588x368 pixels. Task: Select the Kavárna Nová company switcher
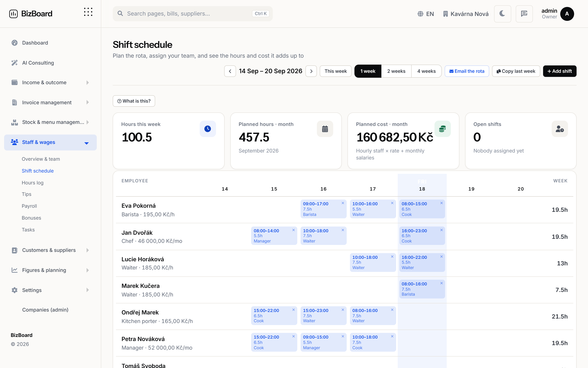click(x=465, y=14)
